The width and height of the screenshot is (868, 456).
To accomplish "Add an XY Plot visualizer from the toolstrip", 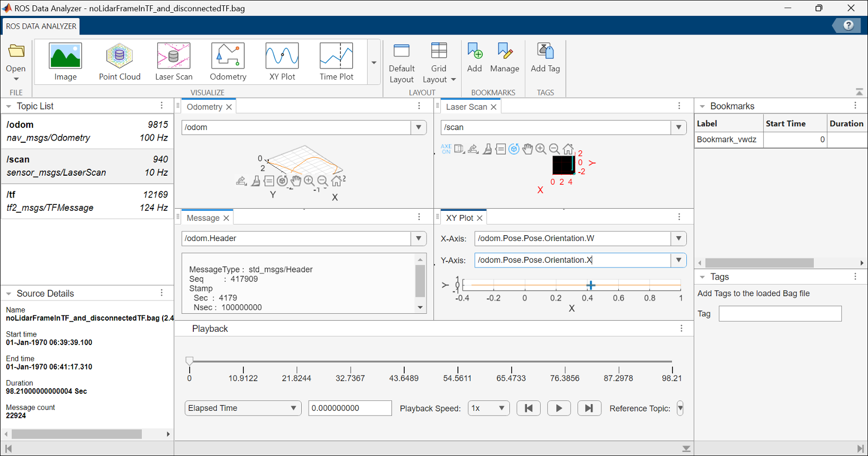I will (282, 62).
